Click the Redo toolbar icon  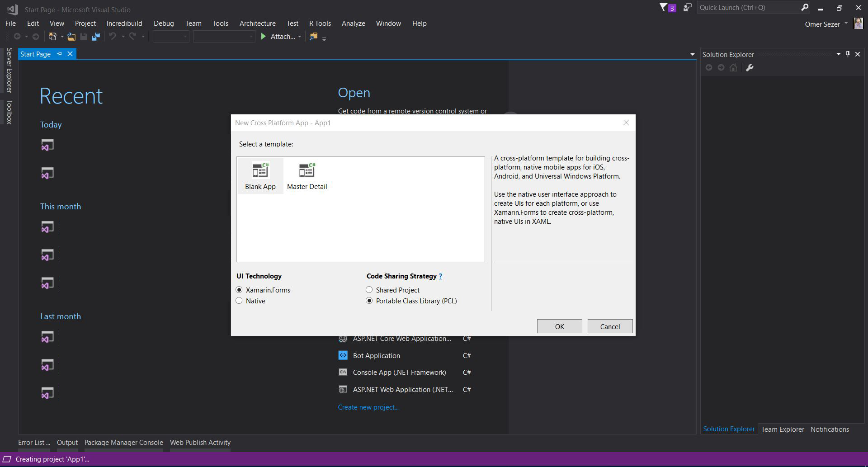click(x=132, y=37)
